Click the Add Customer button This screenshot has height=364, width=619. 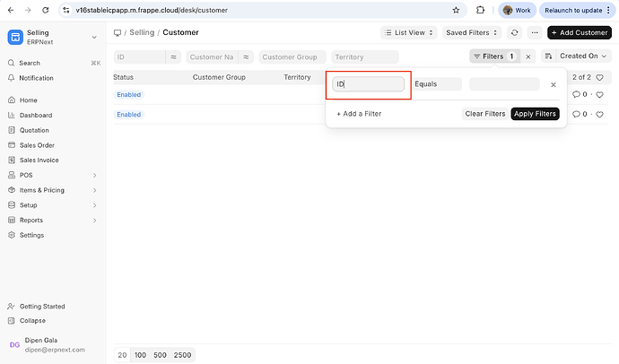pos(579,32)
